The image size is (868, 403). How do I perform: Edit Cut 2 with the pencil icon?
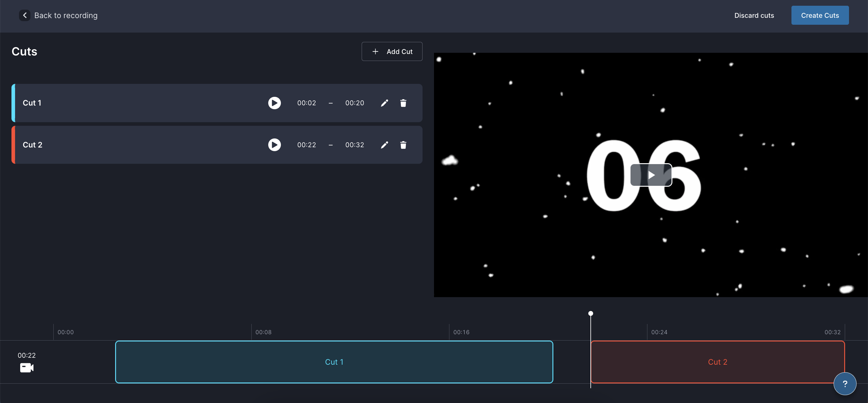coord(384,145)
